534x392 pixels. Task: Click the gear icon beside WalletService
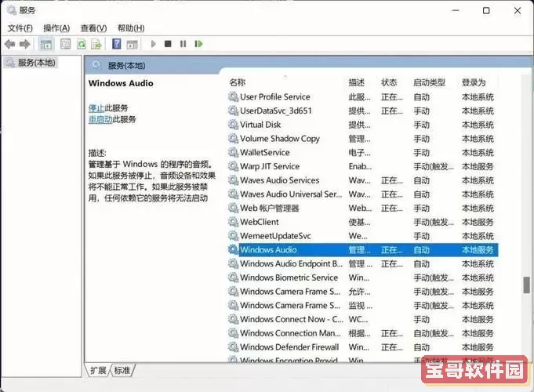point(234,153)
